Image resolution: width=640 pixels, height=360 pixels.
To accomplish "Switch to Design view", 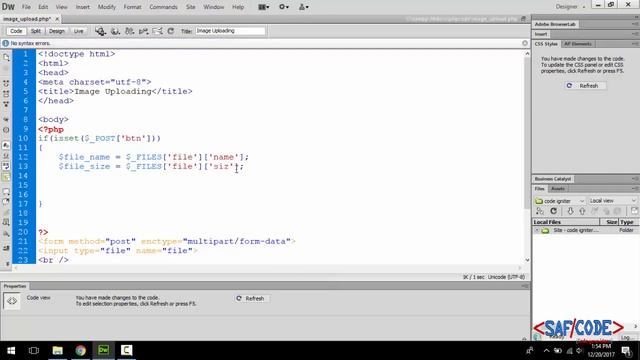I will [x=57, y=31].
